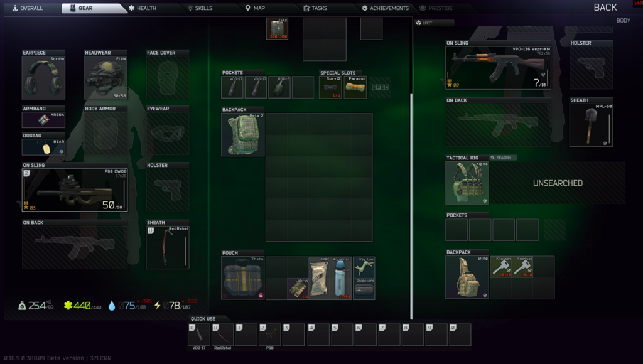Select the RGD-5 grenade in pockets

279,87
